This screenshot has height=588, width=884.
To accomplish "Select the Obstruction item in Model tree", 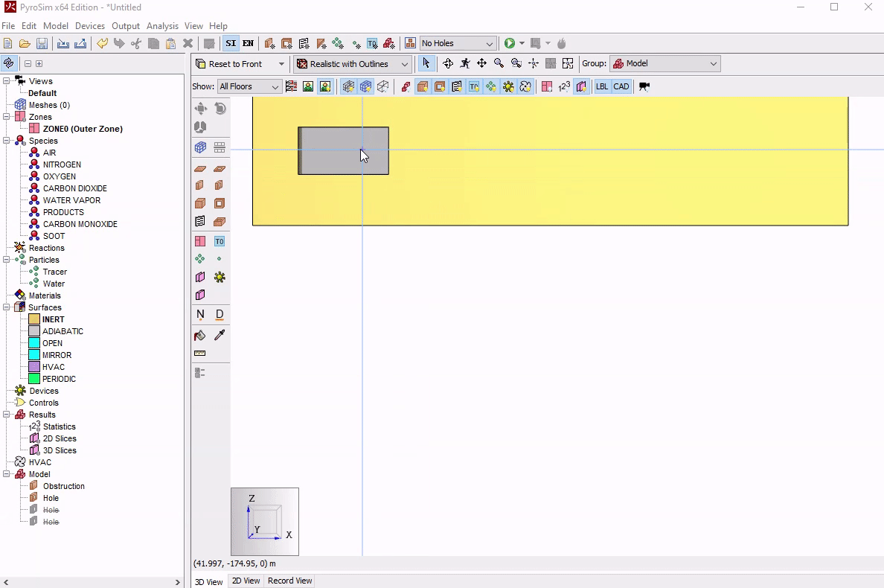I will pos(63,486).
